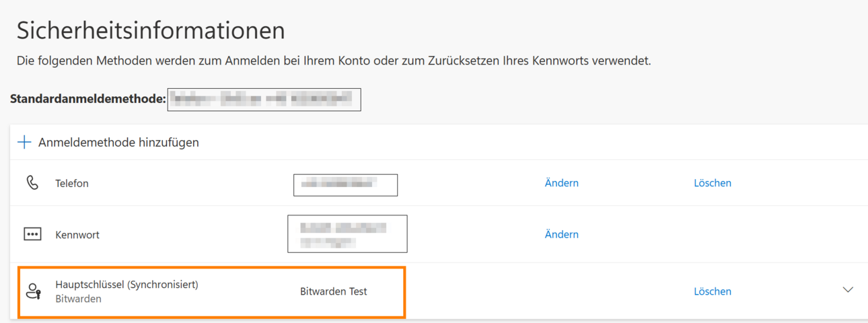Expand the Hauptschlüssel row chevron
868x323 pixels.
[848, 290]
